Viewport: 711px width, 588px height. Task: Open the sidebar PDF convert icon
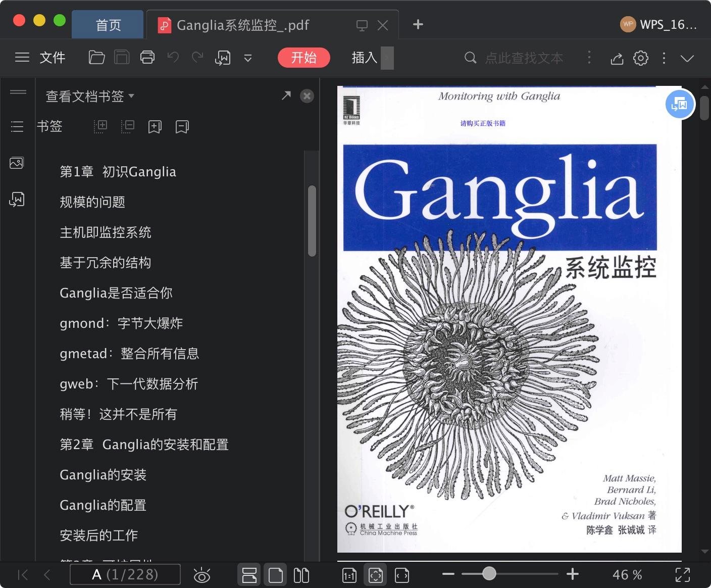coord(17,200)
